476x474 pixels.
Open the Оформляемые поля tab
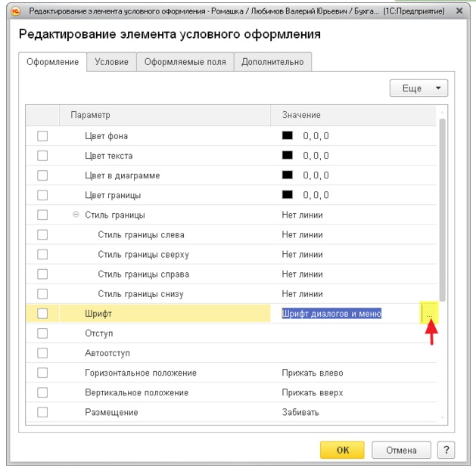pos(185,62)
